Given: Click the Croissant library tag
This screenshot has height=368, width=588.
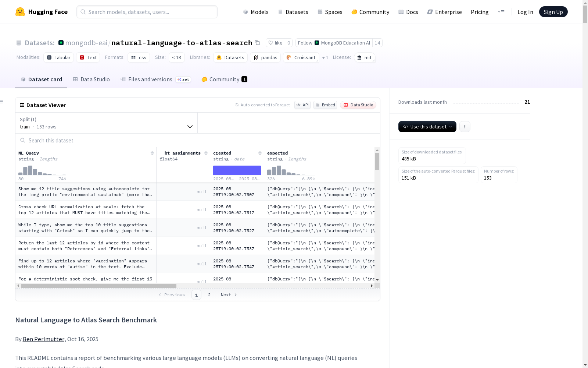Looking at the screenshot, I should click(x=301, y=57).
